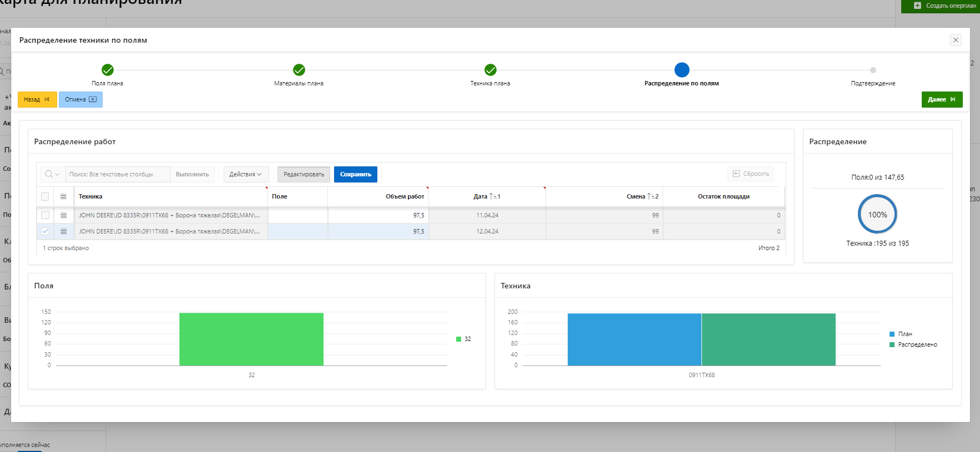The image size is (980, 452).
Task: Click the План legend color swatch
Action: (x=892, y=334)
